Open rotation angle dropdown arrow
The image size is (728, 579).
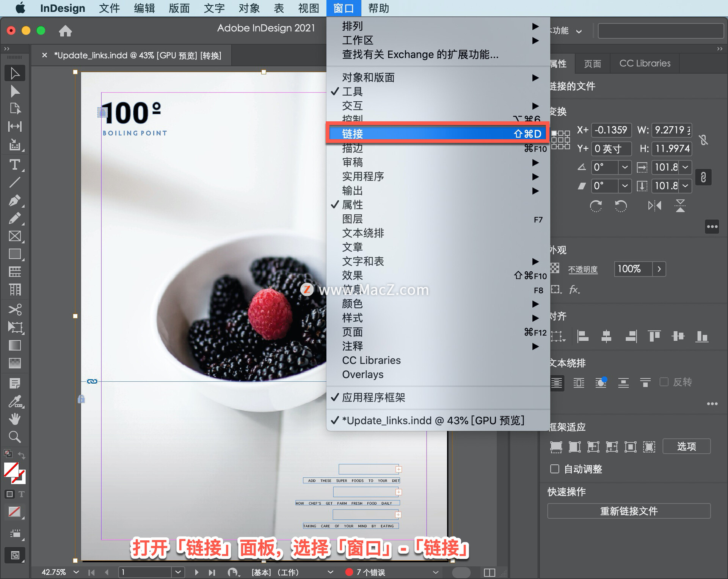tap(624, 167)
